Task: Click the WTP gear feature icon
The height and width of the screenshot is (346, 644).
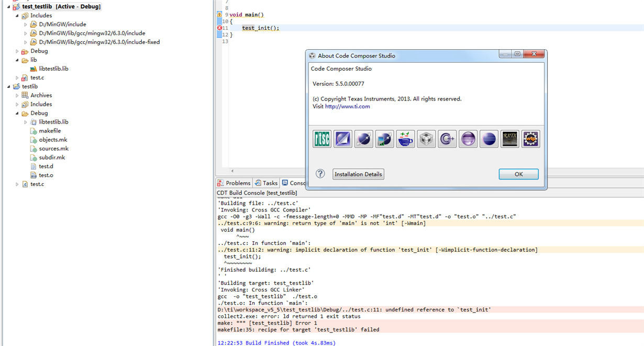Action: point(531,139)
